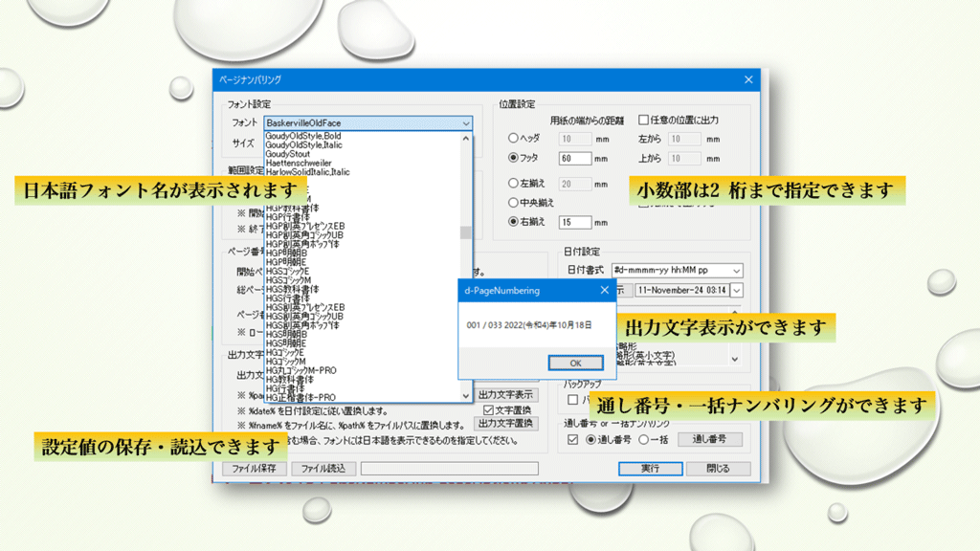This screenshot has width=980, height=551.
Task: Expand the 日付書式 format dropdown
Action: pos(734,271)
